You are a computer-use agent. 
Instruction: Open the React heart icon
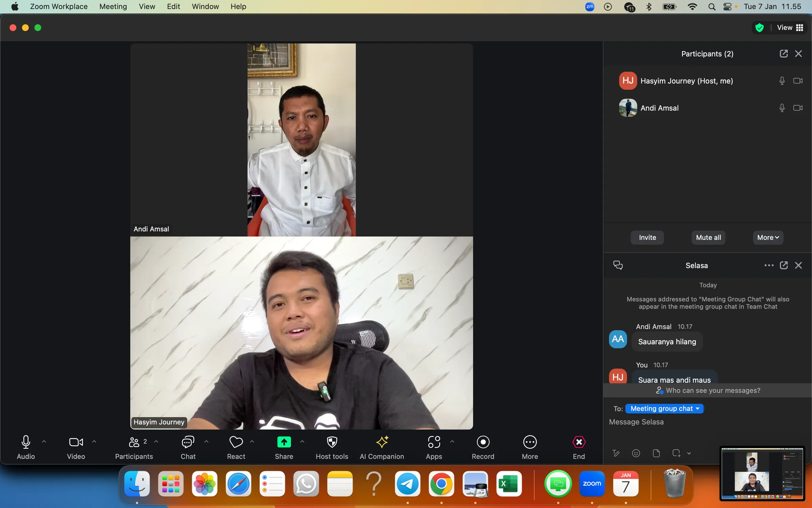(x=236, y=442)
